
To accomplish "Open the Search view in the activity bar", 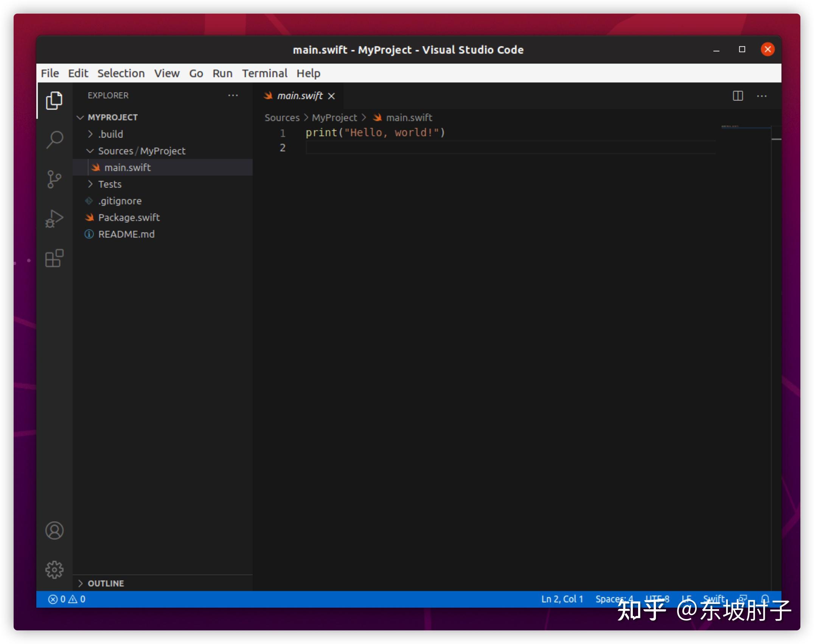I will click(x=54, y=140).
